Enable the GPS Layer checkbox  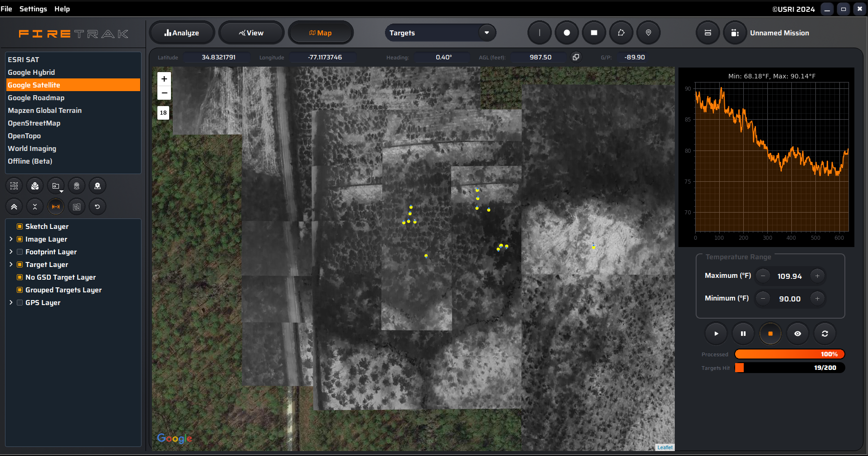20,303
